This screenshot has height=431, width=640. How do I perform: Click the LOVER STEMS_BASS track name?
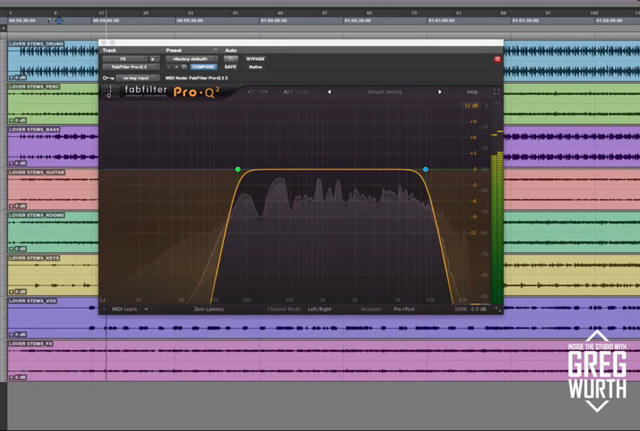click(x=34, y=129)
